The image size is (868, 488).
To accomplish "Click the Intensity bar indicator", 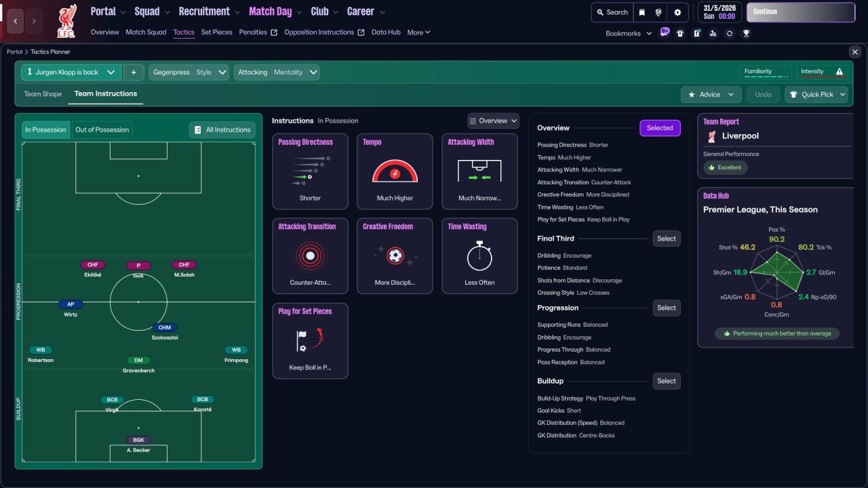I will pyautogui.click(x=821, y=72).
